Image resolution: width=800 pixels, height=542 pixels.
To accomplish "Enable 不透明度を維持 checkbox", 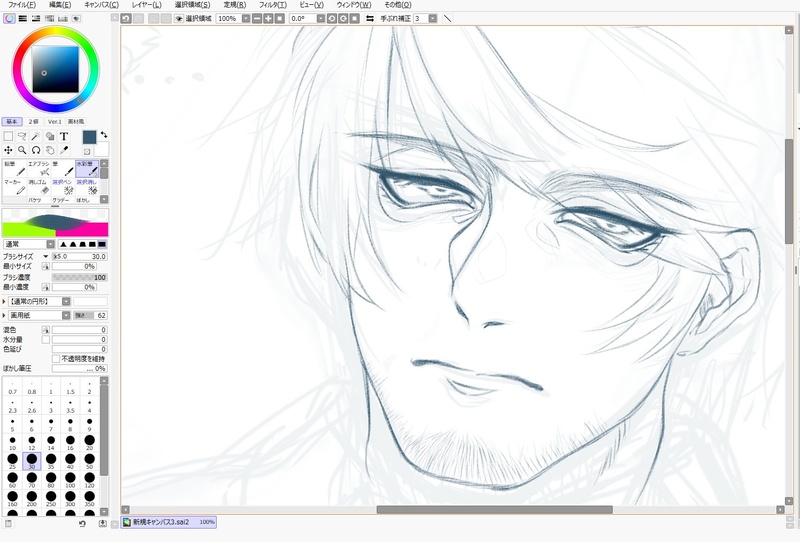I will click(x=56, y=359).
